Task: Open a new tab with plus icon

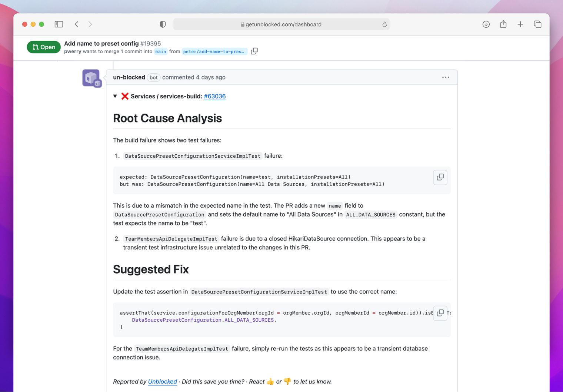Action: click(520, 24)
